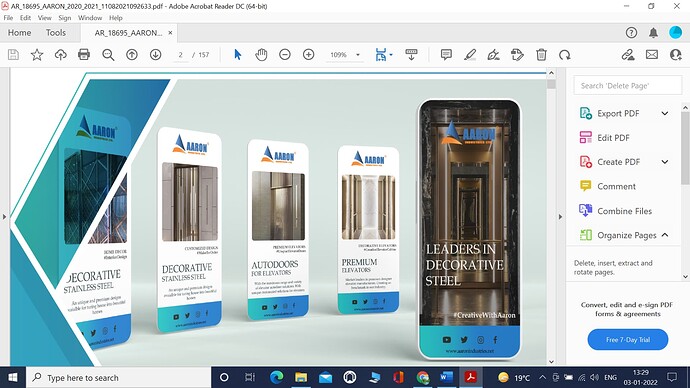690x388 pixels.
Task: Open Word from the taskbar
Action: (446, 377)
